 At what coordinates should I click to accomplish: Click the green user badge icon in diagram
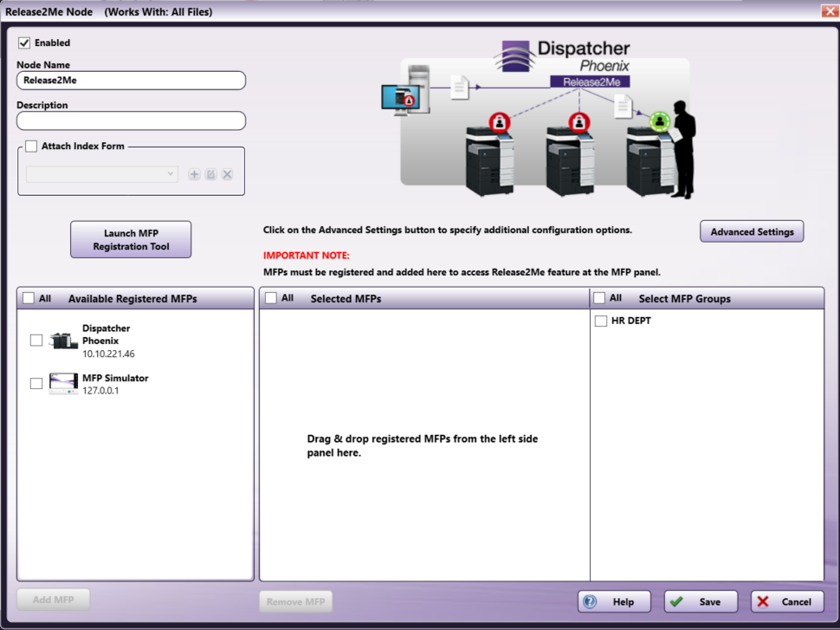[x=660, y=121]
